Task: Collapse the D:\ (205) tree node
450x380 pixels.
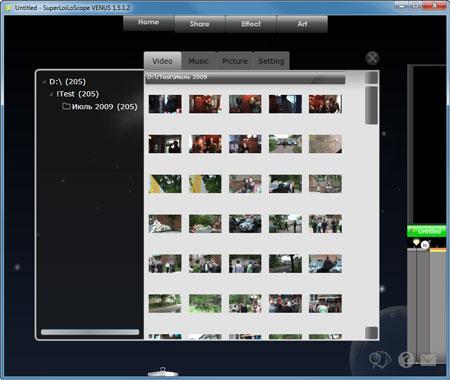Action: point(44,82)
